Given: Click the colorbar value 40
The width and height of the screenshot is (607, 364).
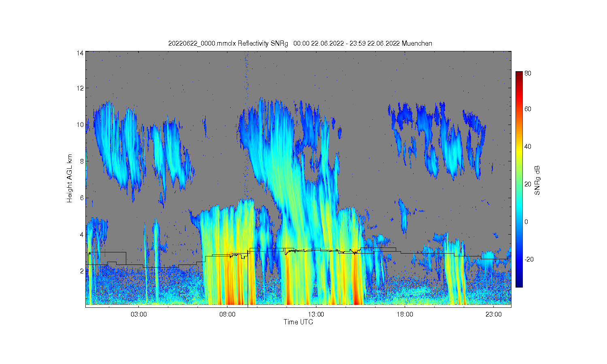Looking at the screenshot, I should click(x=528, y=146).
